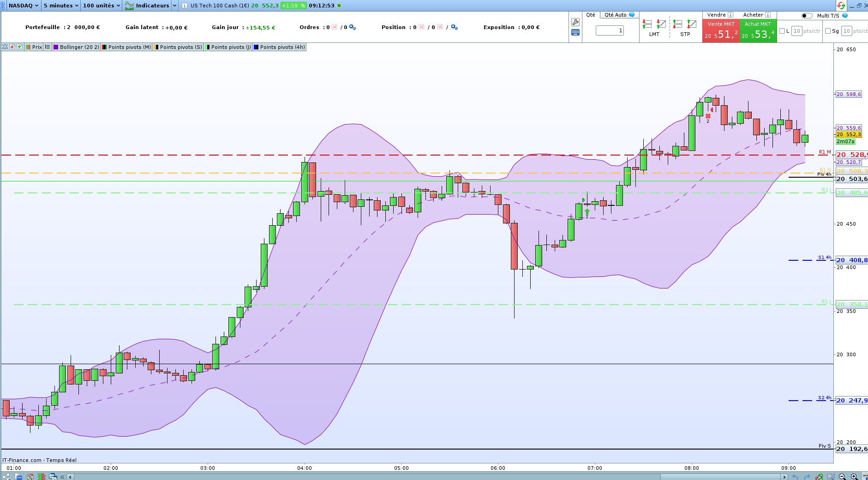The image size is (868, 480).
Task: Click the S1 4h price label 20 408,8
Action: pyautogui.click(x=851, y=260)
